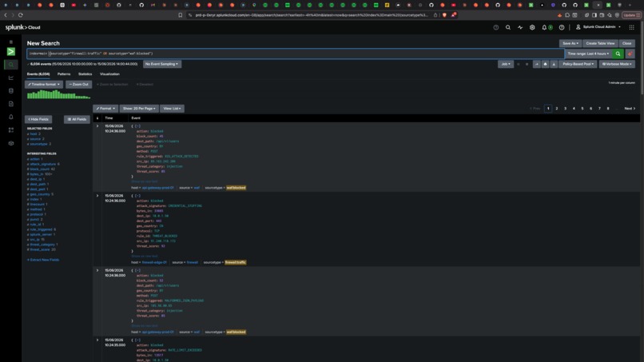The image size is (644, 362).
Task: Open the Analytics chart icon in the sidebar
Action: click(11, 78)
